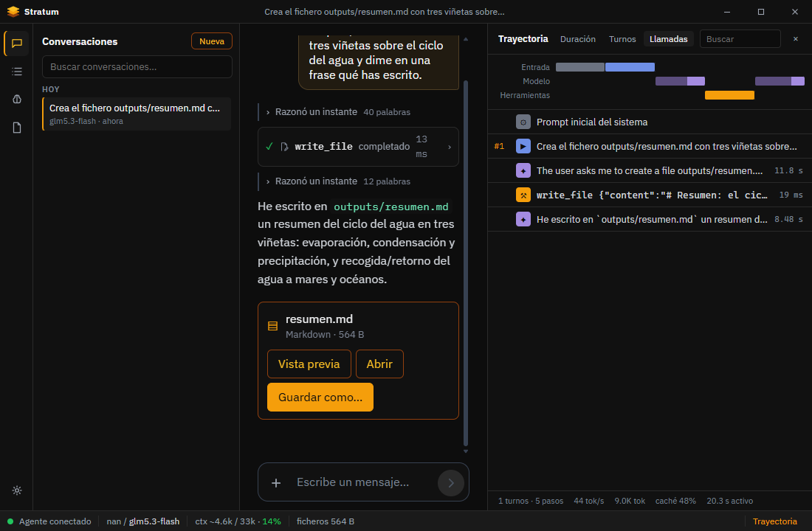The width and height of the screenshot is (812, 531).
Task: Click Vista previa button
Action: 309,364
